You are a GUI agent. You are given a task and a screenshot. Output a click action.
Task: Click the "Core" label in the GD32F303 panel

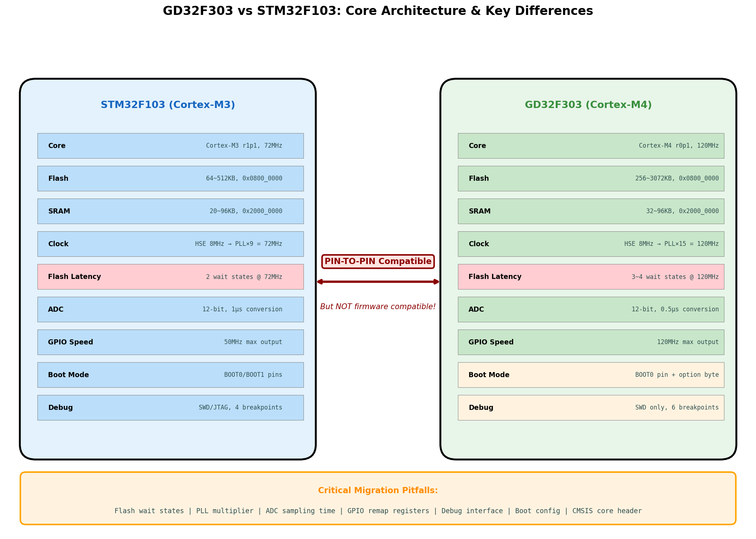point(477,146)
